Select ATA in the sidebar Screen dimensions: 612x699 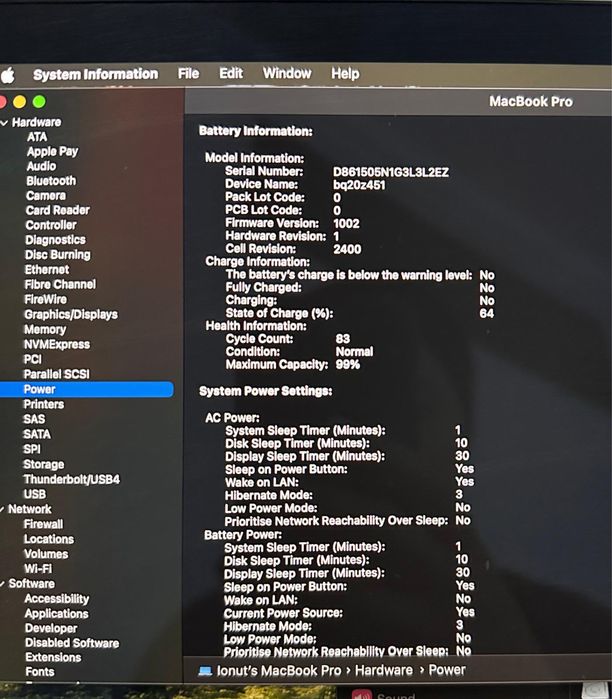pos(37,137)
